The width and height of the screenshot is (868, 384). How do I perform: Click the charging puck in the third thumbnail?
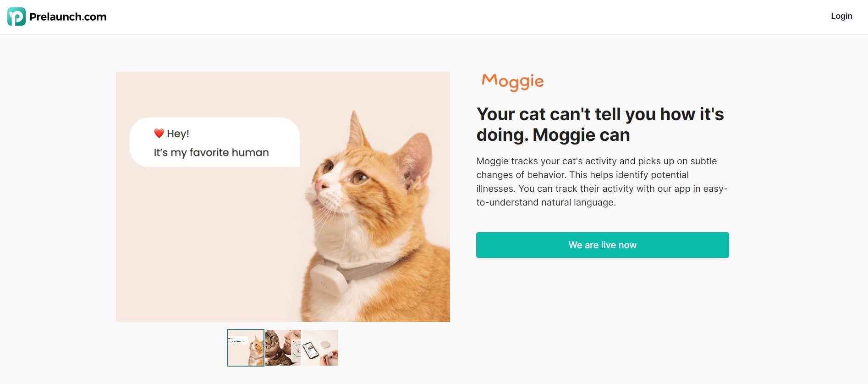[x=325, y=345]
